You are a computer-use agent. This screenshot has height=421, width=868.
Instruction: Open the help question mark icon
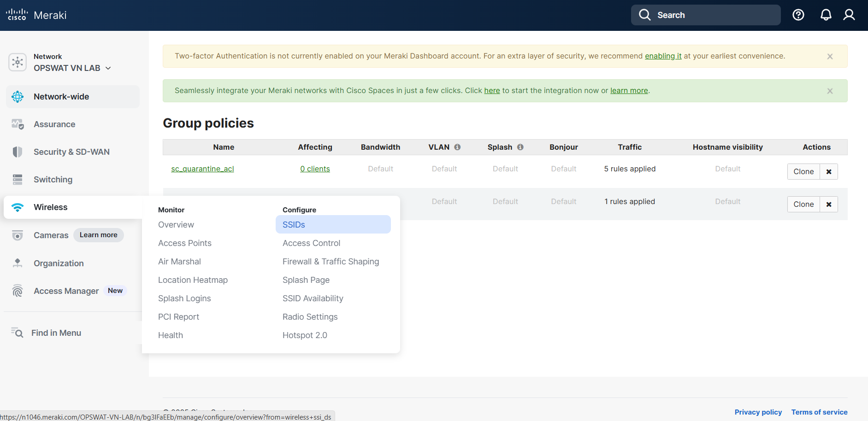[x=798, y=15]
